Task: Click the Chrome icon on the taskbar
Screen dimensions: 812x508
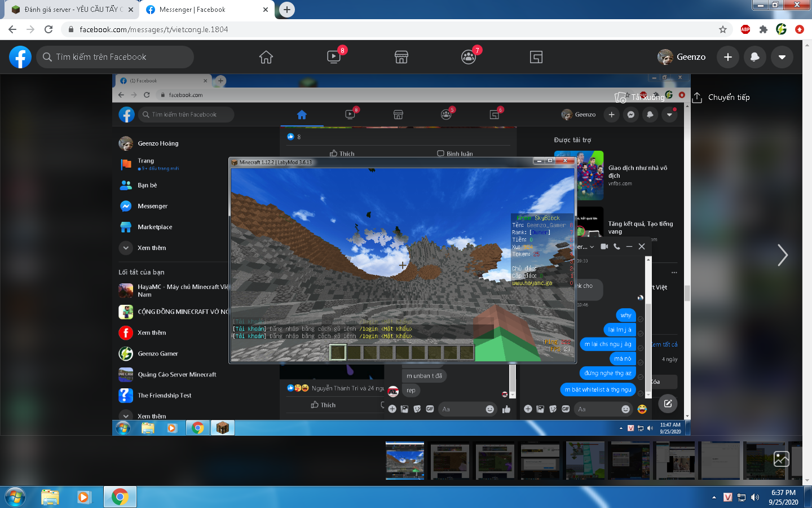Action: tap(120, 497)
